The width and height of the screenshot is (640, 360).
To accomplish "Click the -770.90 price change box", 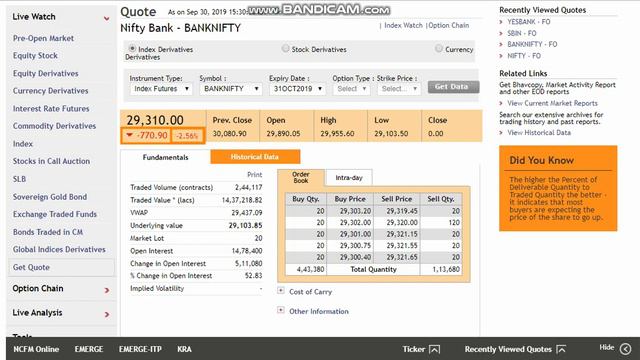I will 146,136.
